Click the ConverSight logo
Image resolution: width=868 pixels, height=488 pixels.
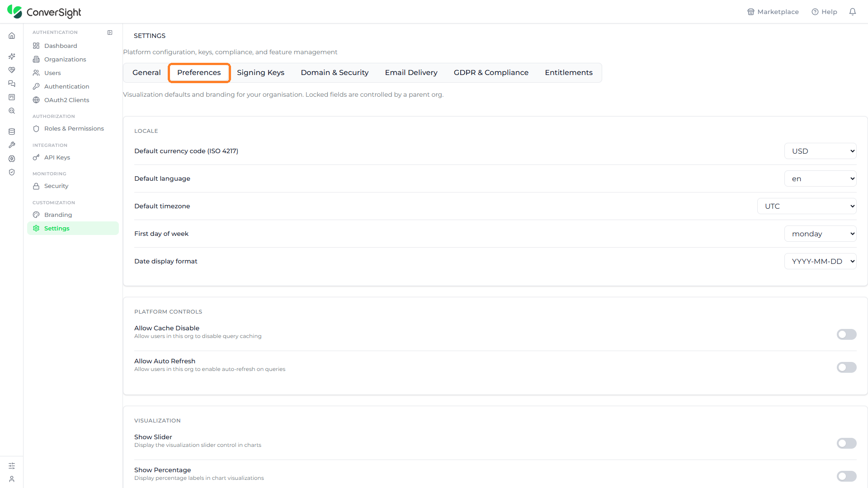point(44,12)
